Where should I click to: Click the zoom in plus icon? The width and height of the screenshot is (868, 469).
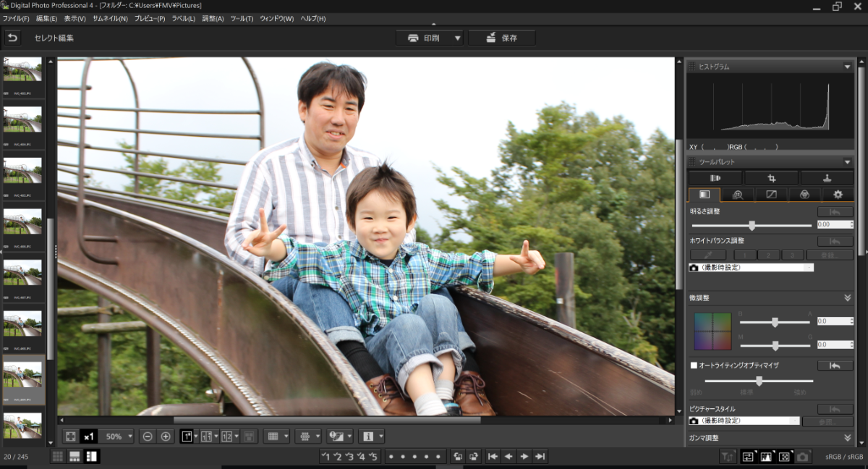coord(166,436)
